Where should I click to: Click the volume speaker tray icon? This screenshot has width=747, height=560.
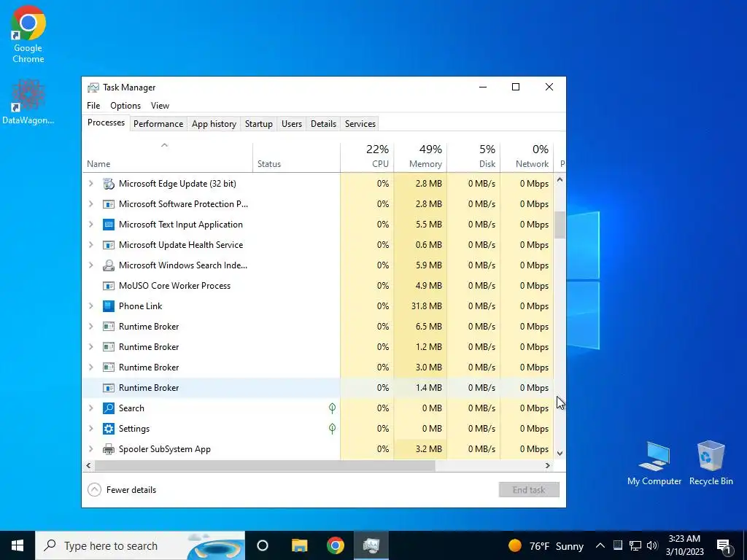(652, 545)
